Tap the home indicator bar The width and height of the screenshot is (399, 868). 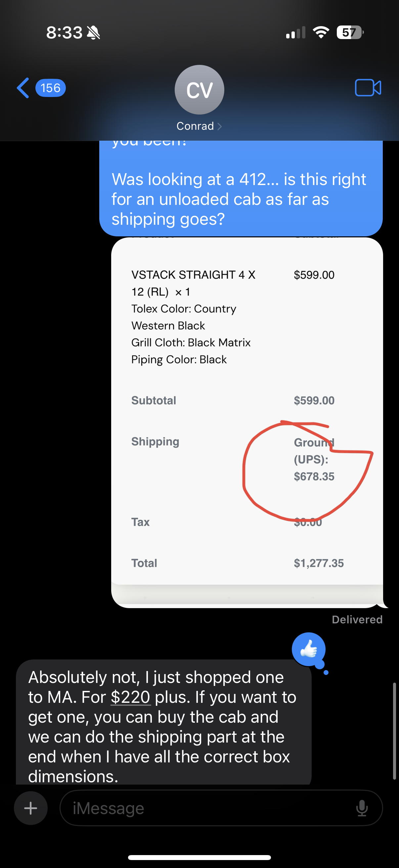(199, 857)
